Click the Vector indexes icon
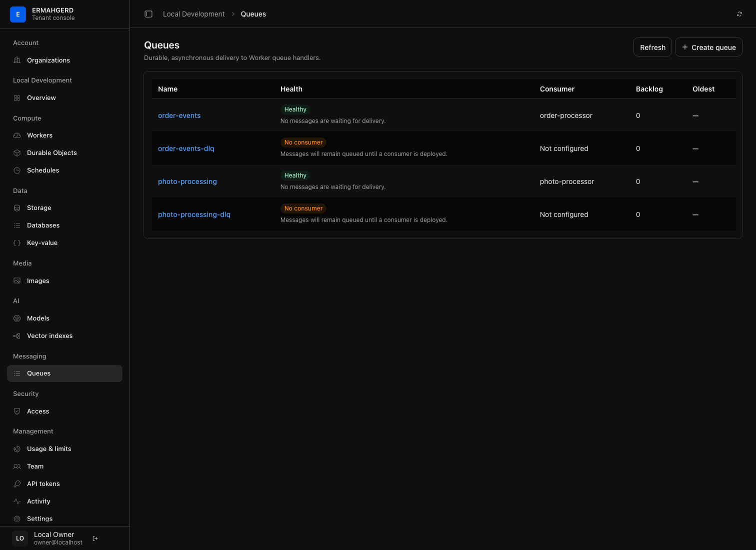The width and height of the screenshot is (756, 550). [x=17, y=336]
